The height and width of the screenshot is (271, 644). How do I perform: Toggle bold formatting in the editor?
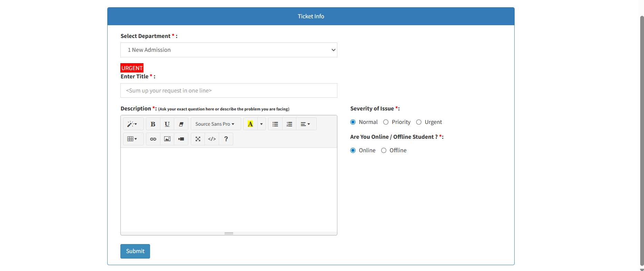coord(153,124)
